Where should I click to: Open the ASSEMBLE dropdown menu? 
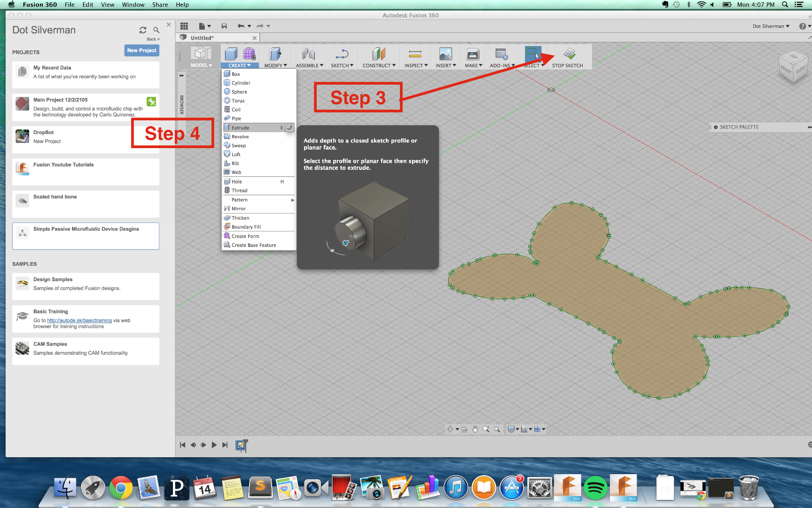point(310,66)
